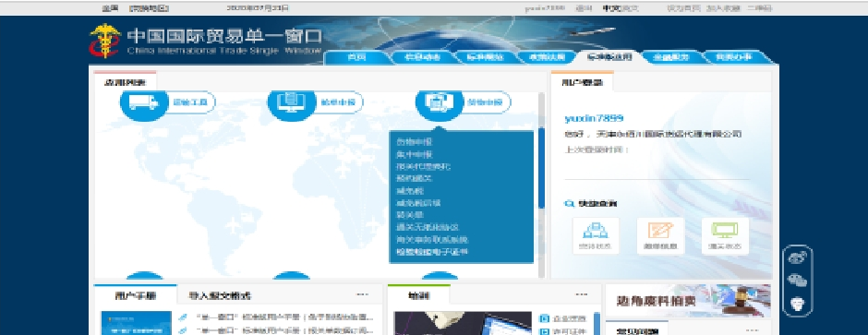Select the 用户登录 panel tab

coord(583,82)
